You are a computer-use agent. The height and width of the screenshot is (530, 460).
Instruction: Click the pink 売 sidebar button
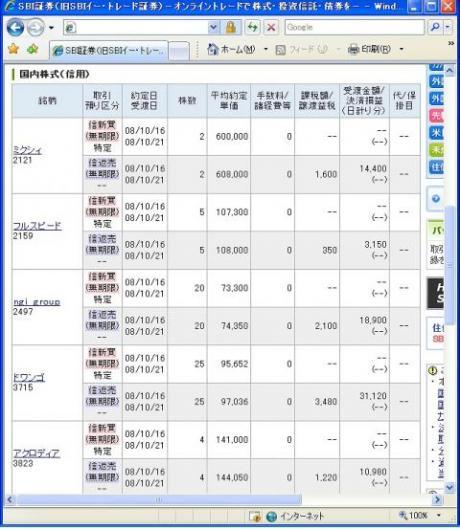pos(436,116)
